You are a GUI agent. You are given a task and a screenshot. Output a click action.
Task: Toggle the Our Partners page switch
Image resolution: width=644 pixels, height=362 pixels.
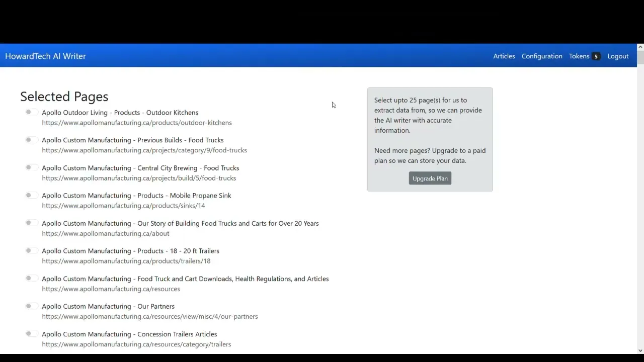[31, 306]
